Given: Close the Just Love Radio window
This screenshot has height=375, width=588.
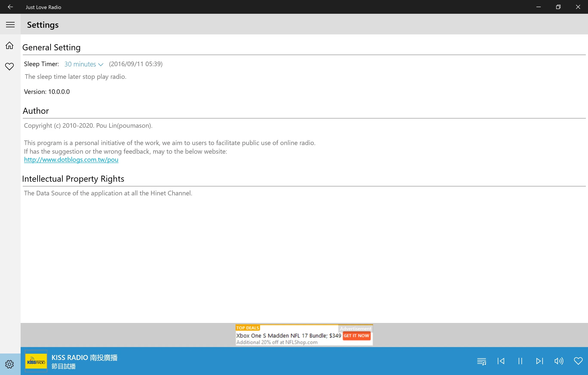Looking at the screenshot, I should (x=578, y=7).
